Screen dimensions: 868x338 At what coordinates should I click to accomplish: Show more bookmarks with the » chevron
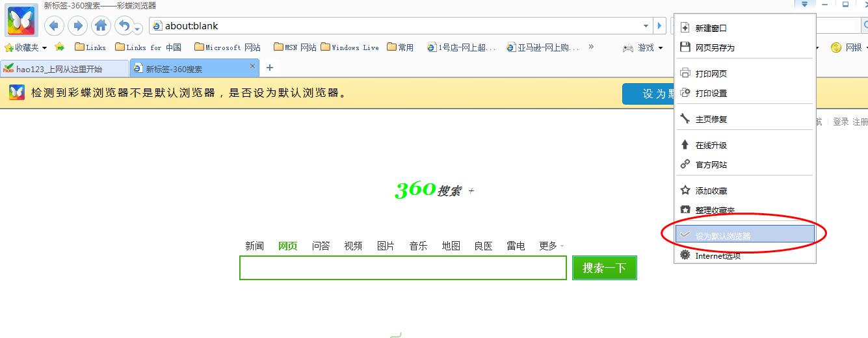click(591, 46)
